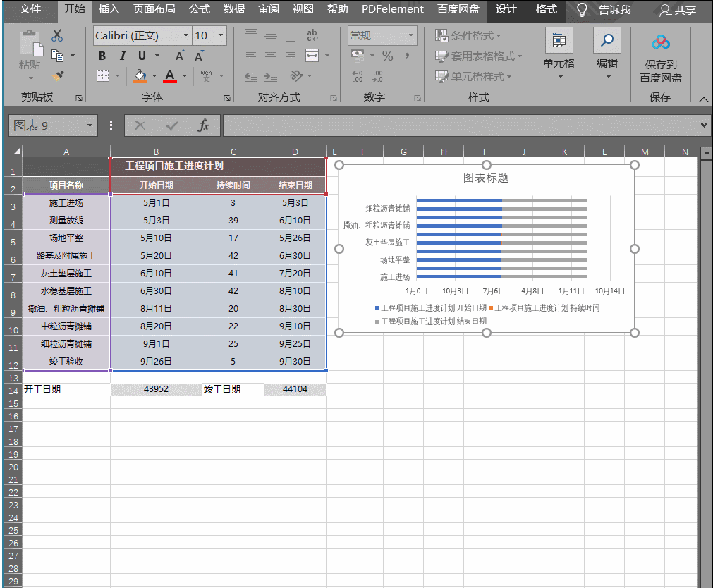Click the formula bar enter checkmark

point(172,125)
